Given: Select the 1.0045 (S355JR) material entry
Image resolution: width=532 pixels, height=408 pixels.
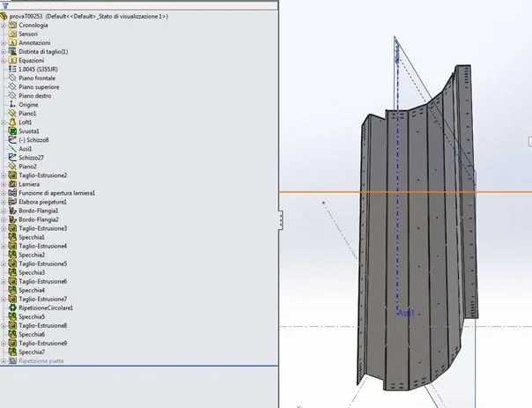Looking at the screenshot, I should (38, 70).
